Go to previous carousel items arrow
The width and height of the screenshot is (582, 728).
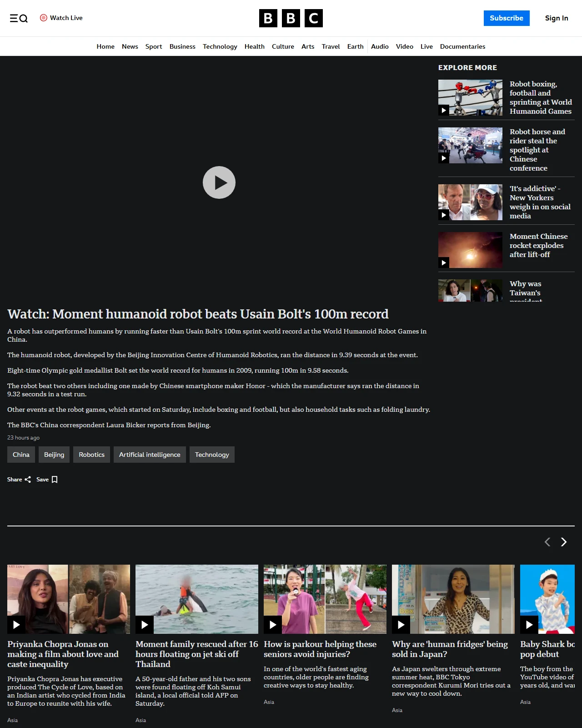[547, 542]
